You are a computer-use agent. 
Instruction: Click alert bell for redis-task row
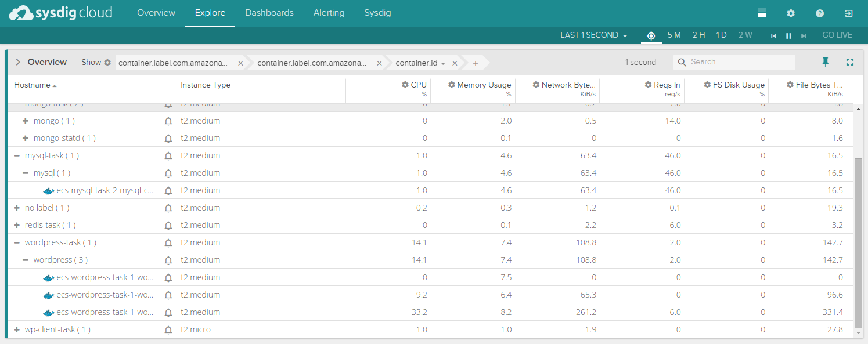168,226
